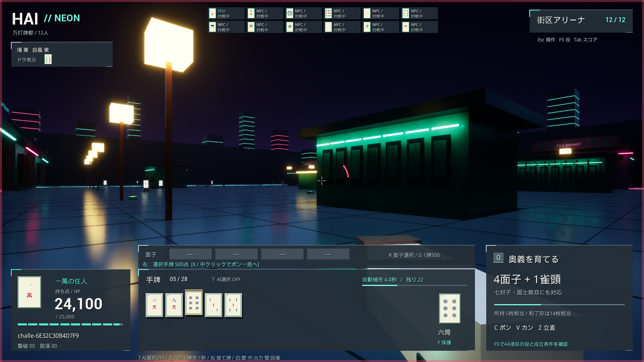Click the 奥義 progress bar
Image resolution: width=644 pixels, height=362 pixels.
[x=559, y=304]
